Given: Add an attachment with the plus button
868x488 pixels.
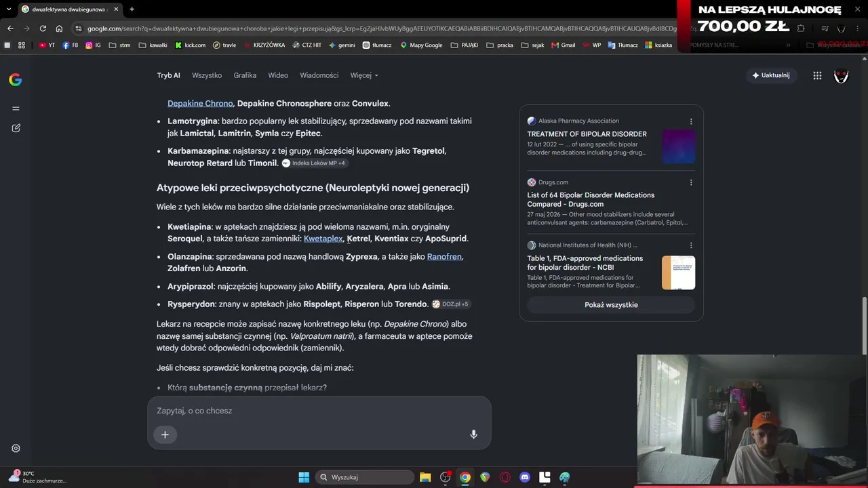Looking at the screenshot, I should click(165, 434).
